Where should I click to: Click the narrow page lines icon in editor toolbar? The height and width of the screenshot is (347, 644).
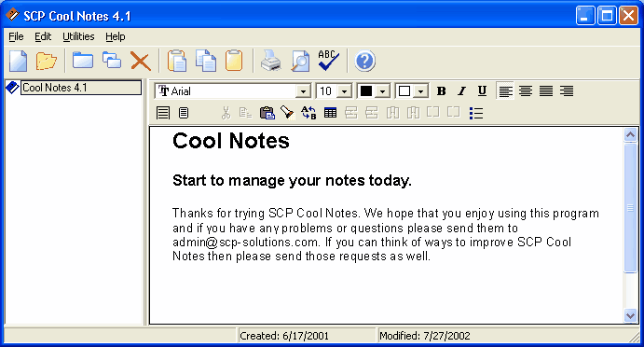pyautogui.click(x=184, y=113)
